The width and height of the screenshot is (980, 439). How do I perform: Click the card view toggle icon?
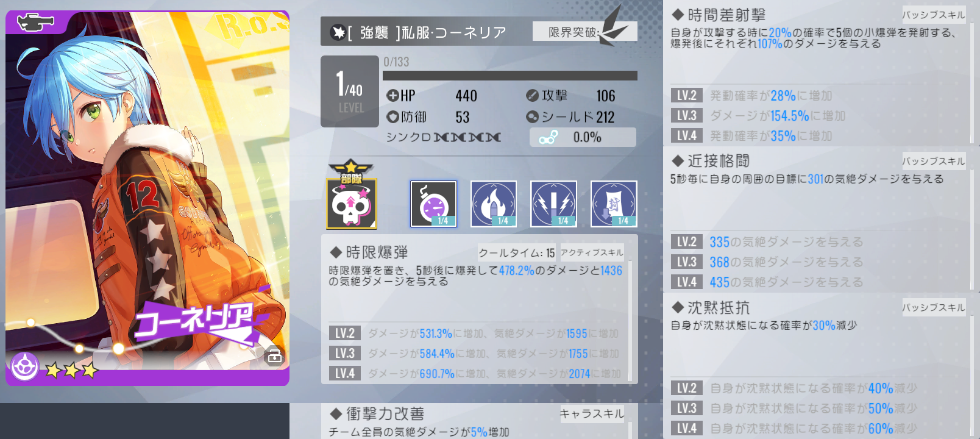[x=274, y=355]
